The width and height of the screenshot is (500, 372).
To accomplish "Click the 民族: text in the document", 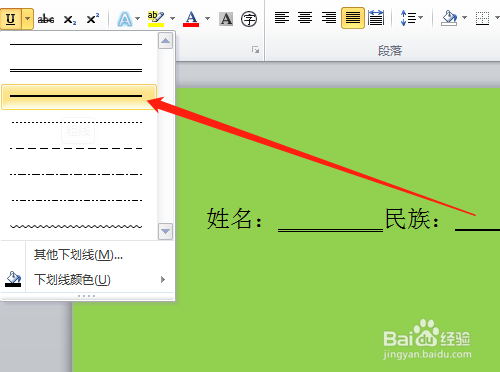I will click(413, 219).
